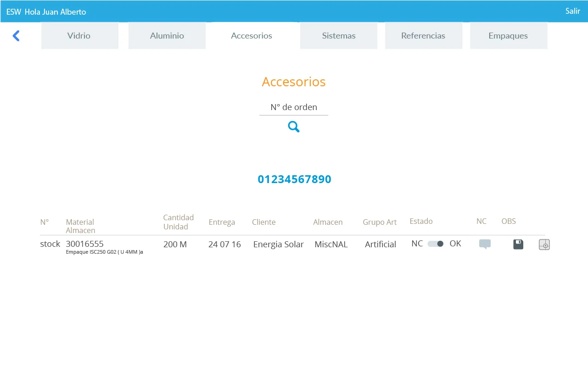The height and width of the screenshot is (367, 588).
Task: Click the 200 M quantity cell
Action: click(175, 245)
